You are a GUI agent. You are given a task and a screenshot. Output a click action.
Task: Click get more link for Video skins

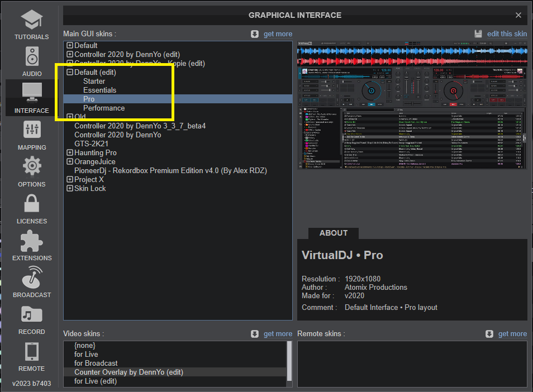[x=278, y=334]
